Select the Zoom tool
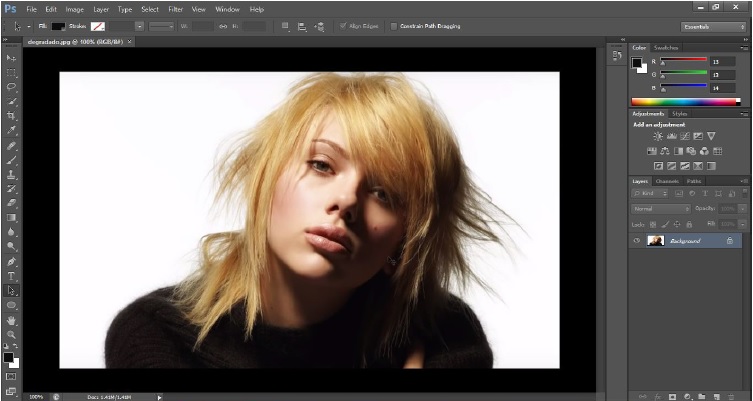753x401 pixels. (x=12, y=335)
